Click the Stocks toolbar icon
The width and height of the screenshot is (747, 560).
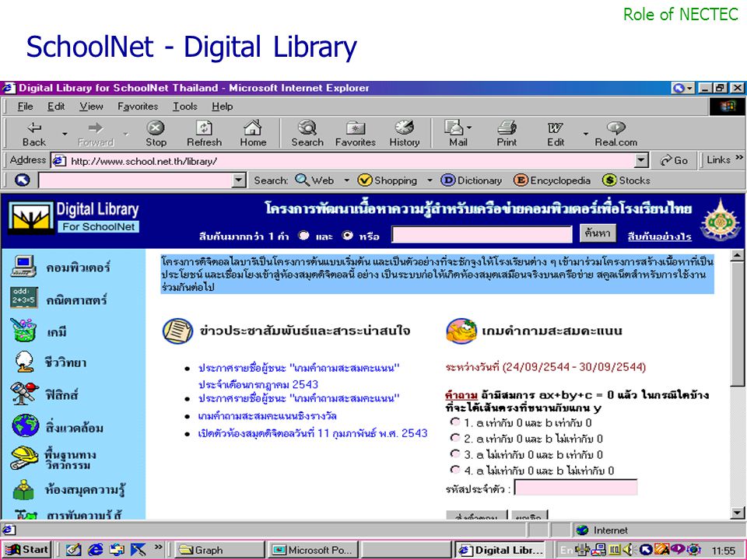coord(609,180)
